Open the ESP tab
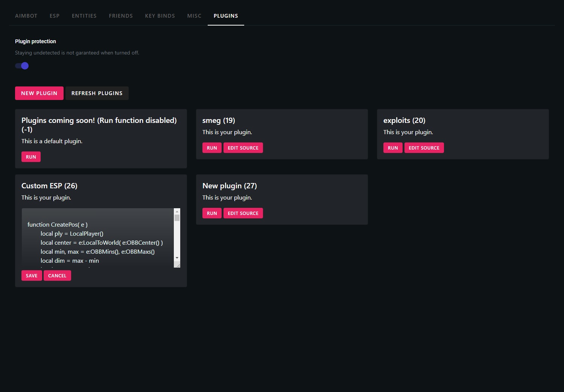This screenshot has width=564, height=392. point(55,16)
